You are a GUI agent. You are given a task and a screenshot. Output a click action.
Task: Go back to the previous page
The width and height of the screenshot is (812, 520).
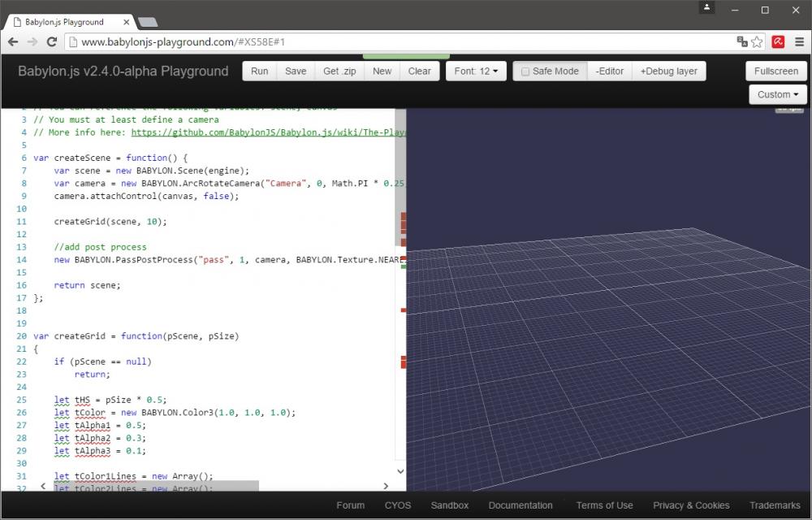13,42
